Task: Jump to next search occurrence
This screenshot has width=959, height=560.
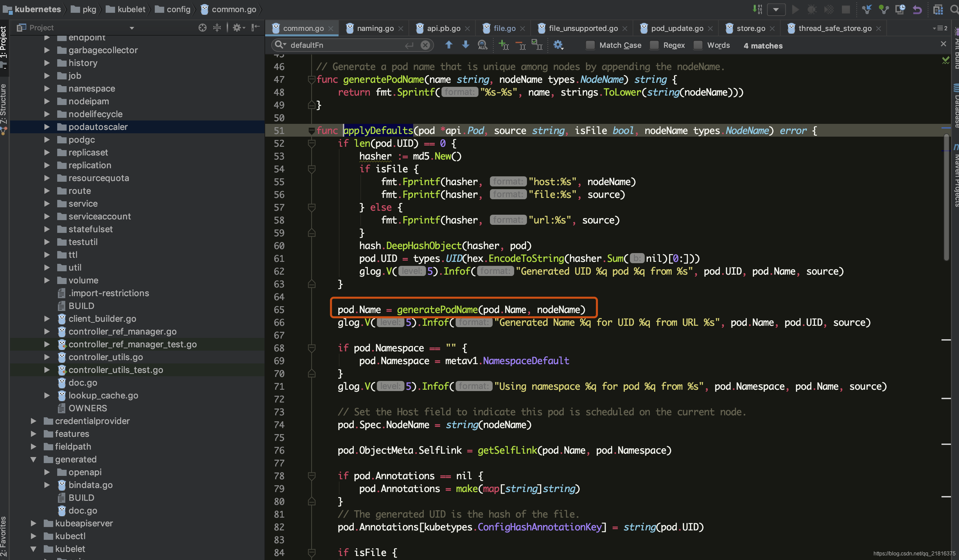Action: (465, 45)
